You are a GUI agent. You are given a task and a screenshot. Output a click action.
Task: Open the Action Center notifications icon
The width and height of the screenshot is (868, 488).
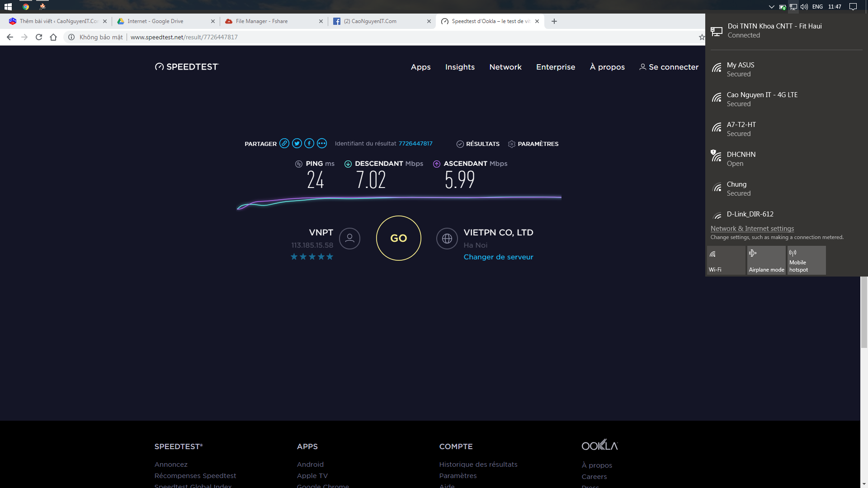[x=853, y=7]
